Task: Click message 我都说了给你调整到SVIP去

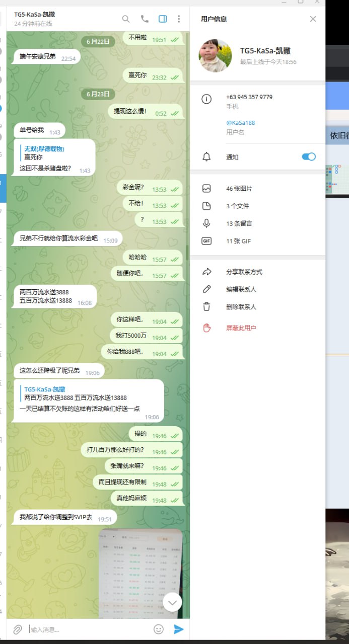Action: [x=65, y=518]
